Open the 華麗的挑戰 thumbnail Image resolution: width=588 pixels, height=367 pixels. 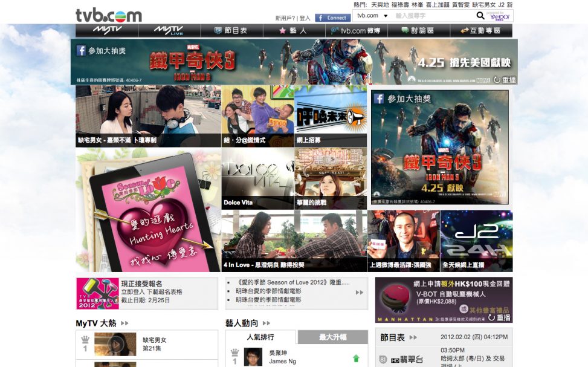click(x=331, y=178)
